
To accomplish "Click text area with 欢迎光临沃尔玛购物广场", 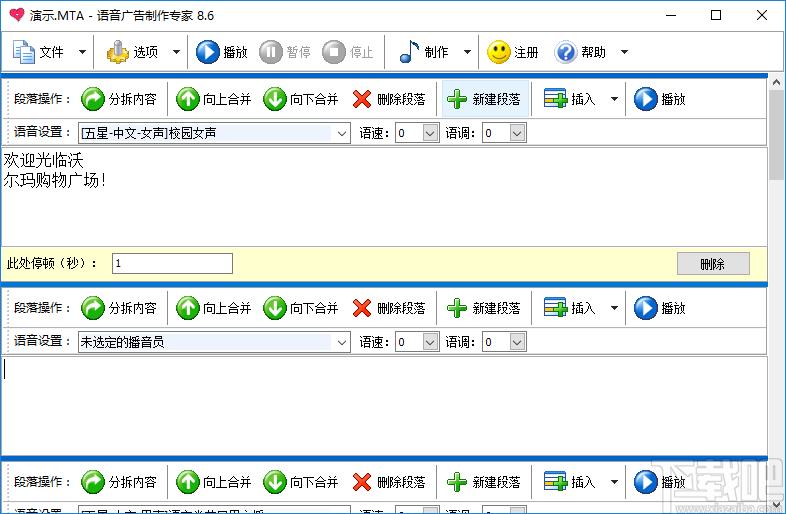I will point(384,197).
